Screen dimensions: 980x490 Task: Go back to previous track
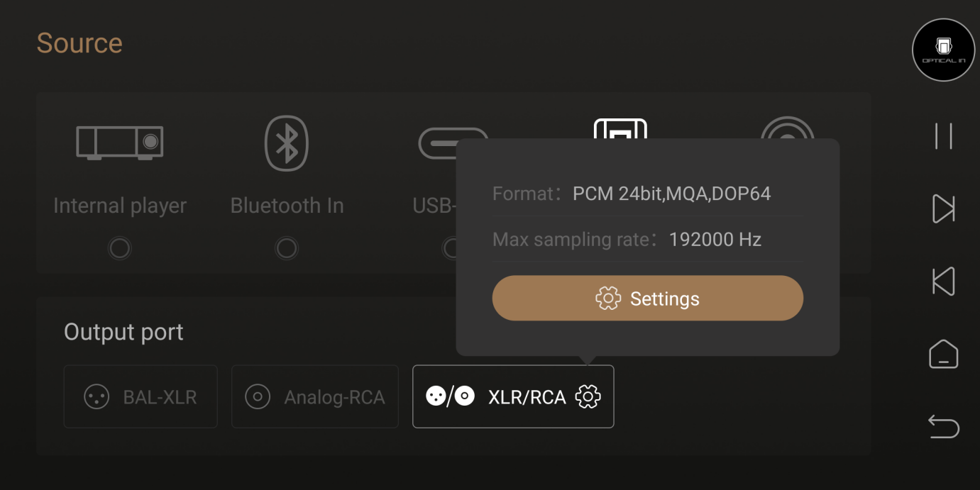(x=943, y=282)
